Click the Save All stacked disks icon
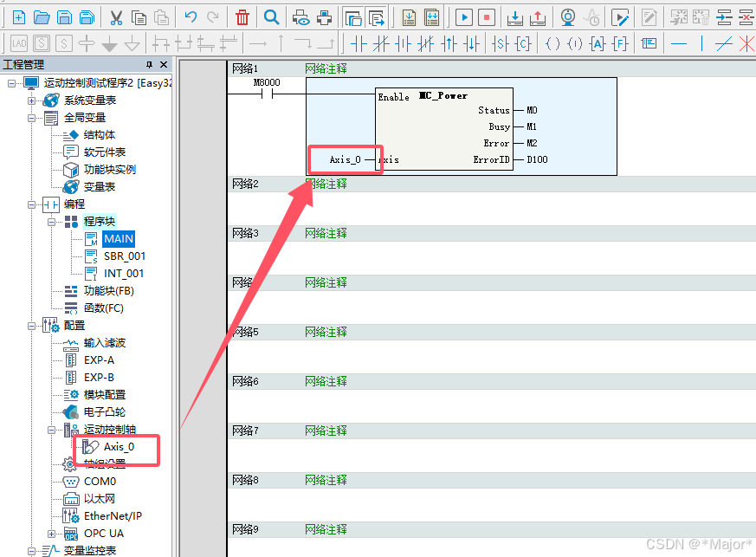Viewport: 756px width, 557px height. pyautogui.click(x=87, y=18)
